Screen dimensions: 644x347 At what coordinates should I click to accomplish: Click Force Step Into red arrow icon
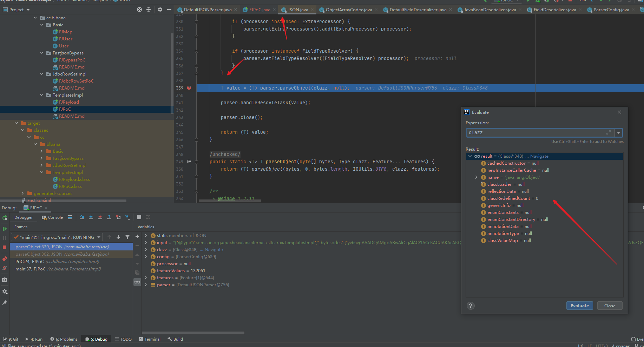[x=100, y=217]
